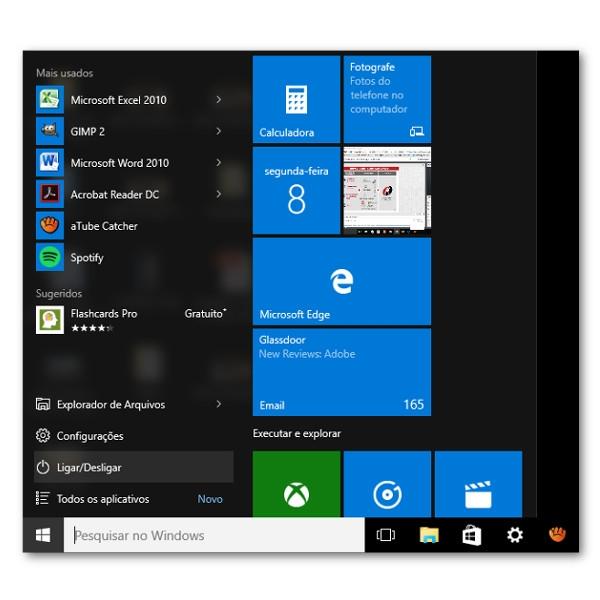Click the Spotify text label
The height and width of the screenshot is (600, 600).
(87, 258)
